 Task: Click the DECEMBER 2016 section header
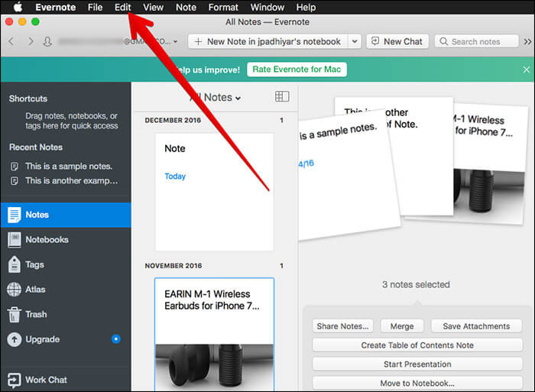coord(173,121)
